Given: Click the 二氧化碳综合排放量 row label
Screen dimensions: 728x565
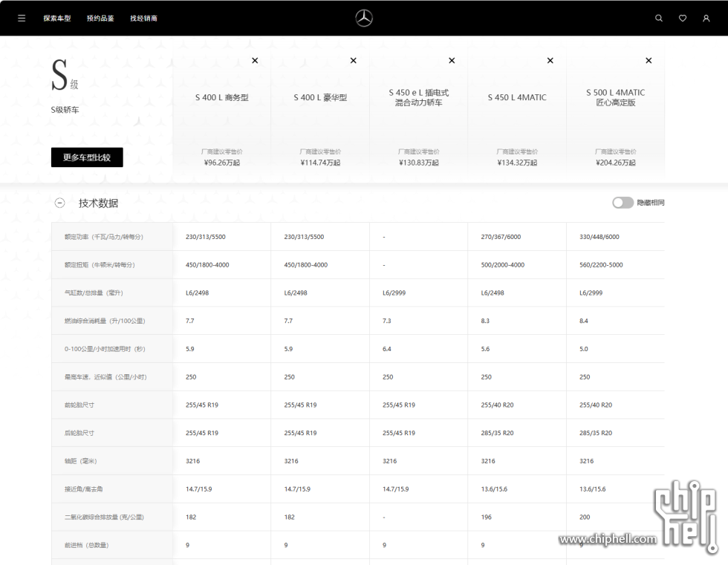Looking at the screenshot, I should pos(104,517).
